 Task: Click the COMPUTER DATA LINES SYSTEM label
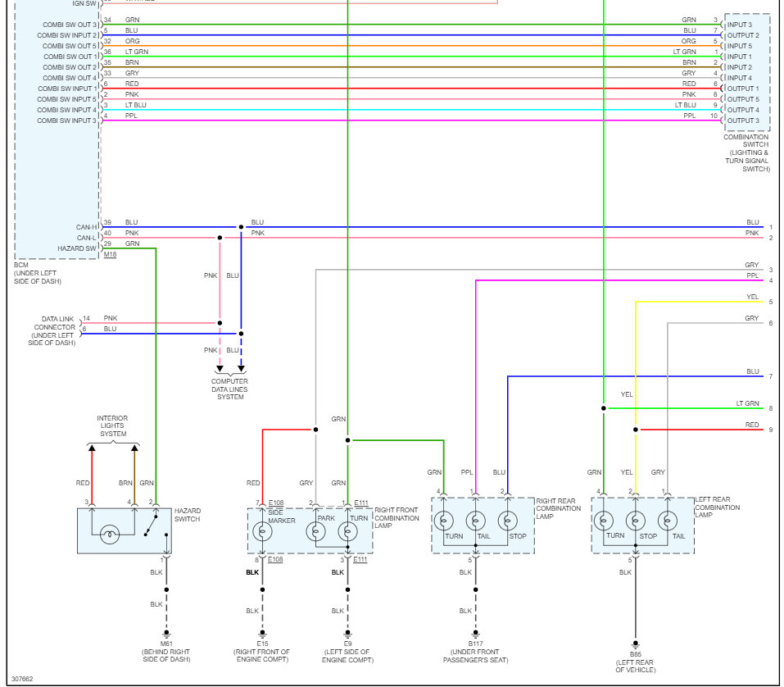229,389
